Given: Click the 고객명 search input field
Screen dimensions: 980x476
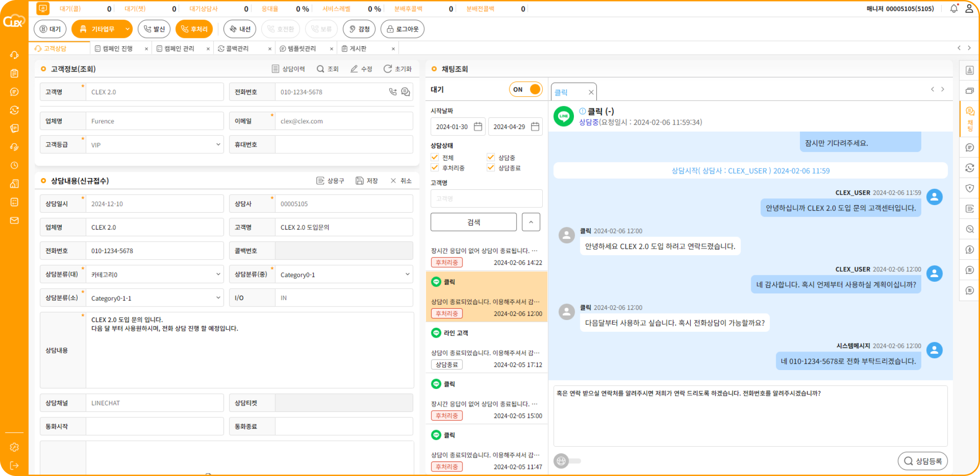Looking at the screenshot, I should [x=486, y=198].
